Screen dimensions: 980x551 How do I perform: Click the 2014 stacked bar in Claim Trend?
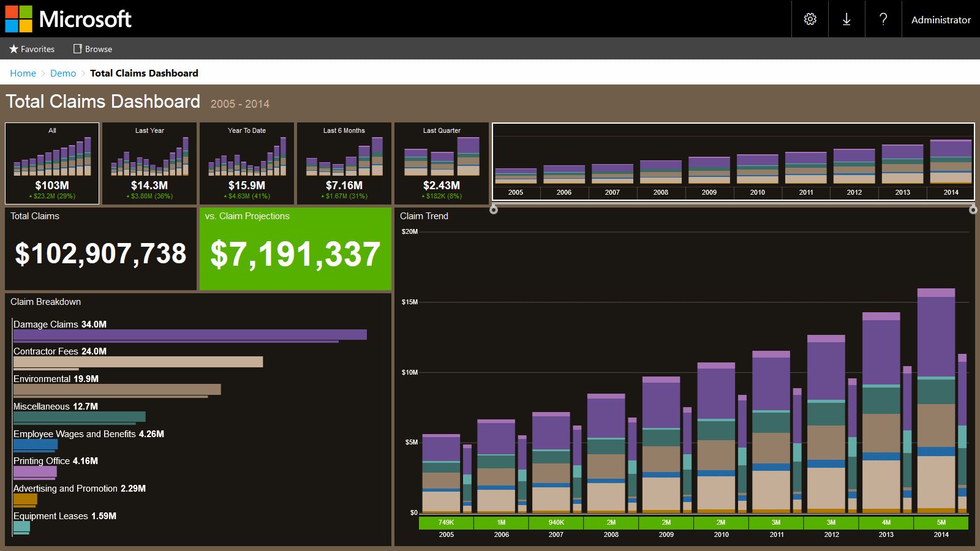(936, 400)
